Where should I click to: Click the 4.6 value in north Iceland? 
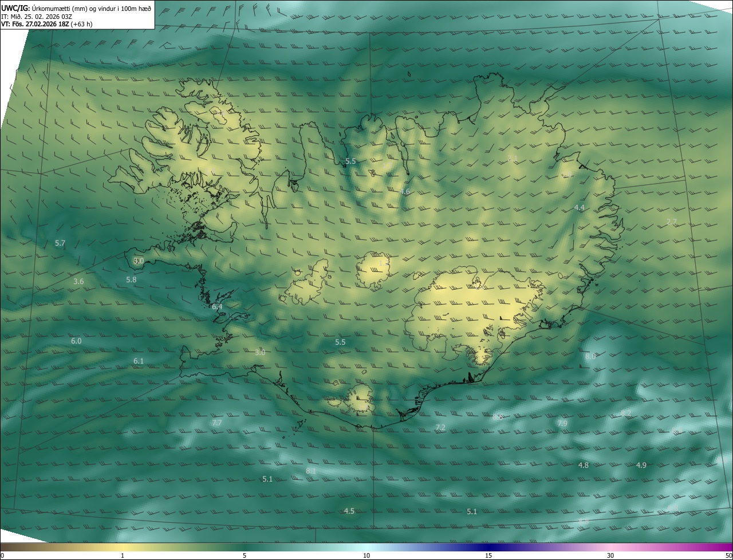pos(405,192)
